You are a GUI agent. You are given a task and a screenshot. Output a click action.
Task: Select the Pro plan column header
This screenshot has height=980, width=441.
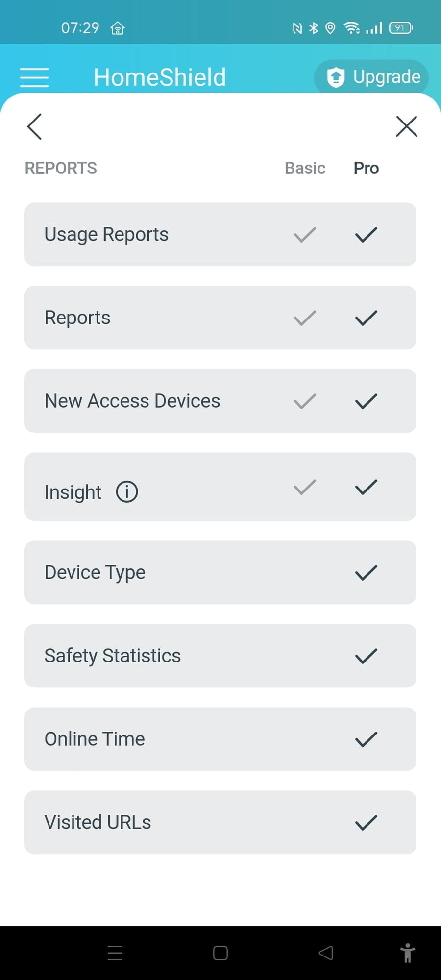366,168
